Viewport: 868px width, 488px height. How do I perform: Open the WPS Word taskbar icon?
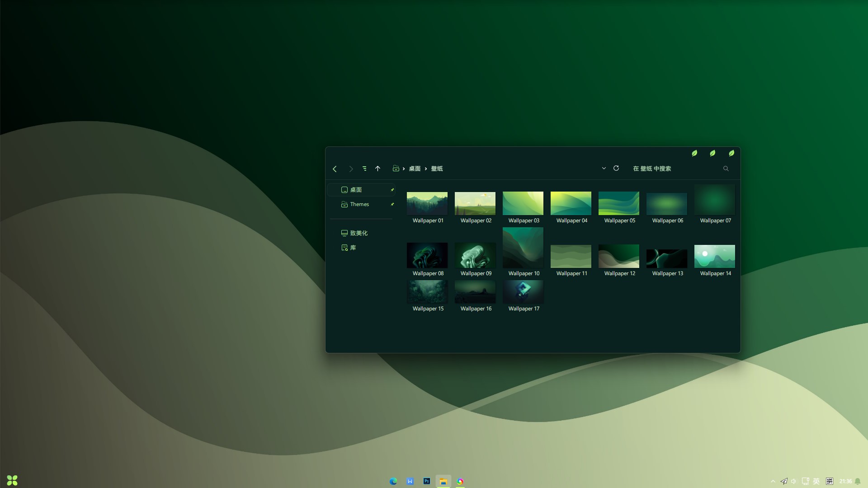pyautogui.click(x=410, y=481)
